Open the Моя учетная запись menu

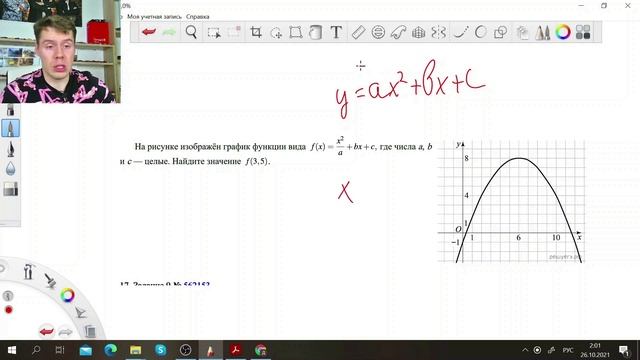click(x=154, y=17)
